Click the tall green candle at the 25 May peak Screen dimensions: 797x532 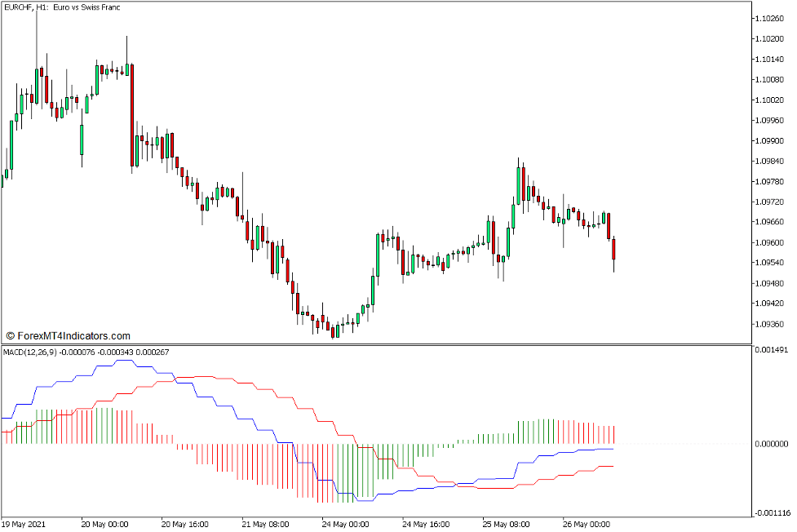pyautogui.click(x=519, y=186)
